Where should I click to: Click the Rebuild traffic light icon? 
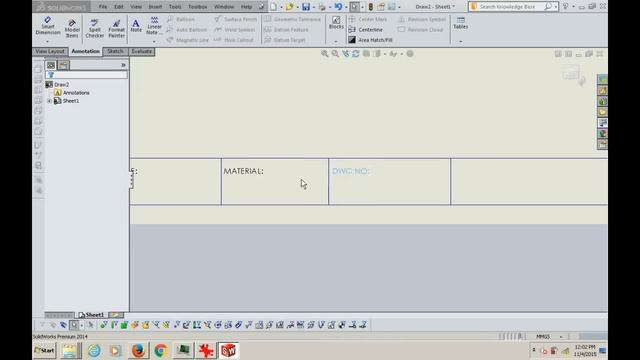371,7
